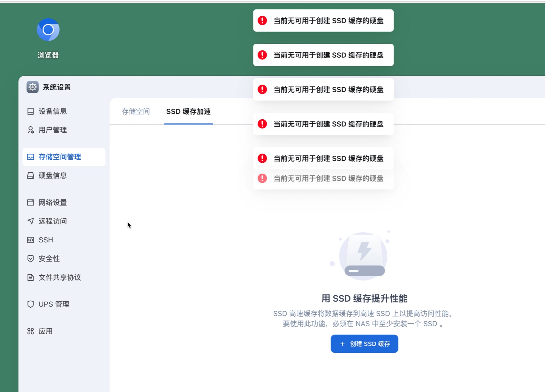Click the 用户管理 person icon
Viewport: 545px width, 392px height.
(x=31, y=130)
